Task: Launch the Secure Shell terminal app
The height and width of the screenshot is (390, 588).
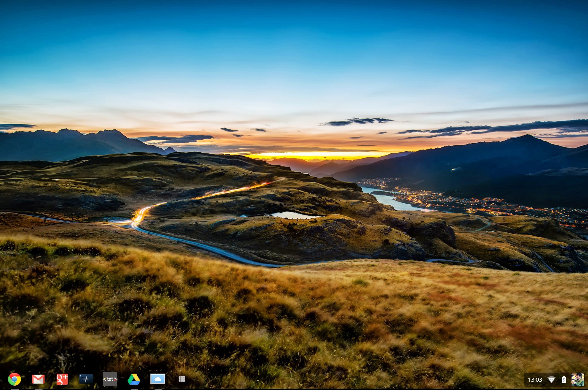Action: click(86, 379)
